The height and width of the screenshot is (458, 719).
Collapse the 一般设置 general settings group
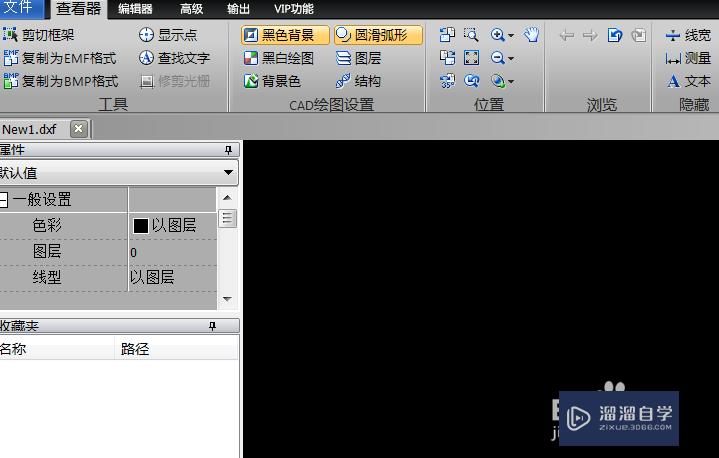pyautogui.click(x=3, y=199)
